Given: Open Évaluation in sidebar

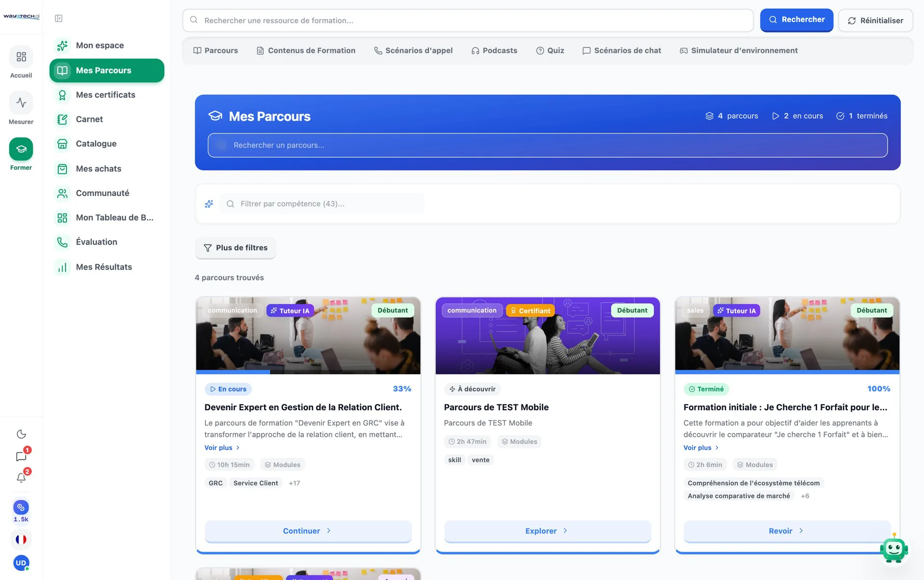Looking at the screenshot, I should [107, 242].
